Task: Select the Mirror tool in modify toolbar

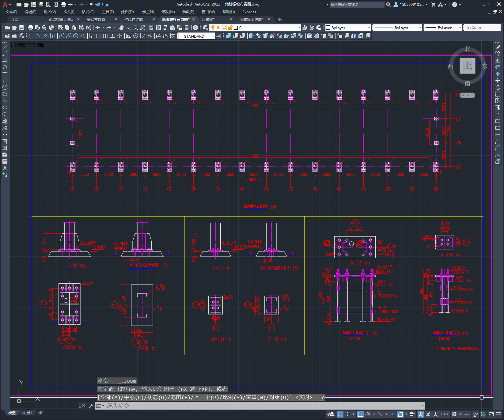Action: [x=498, y=60]
